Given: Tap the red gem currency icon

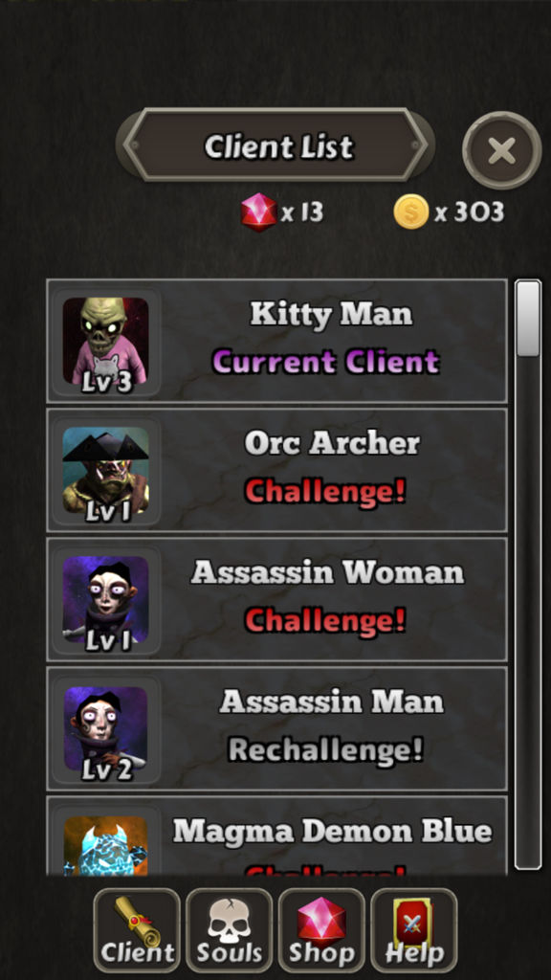Looking at the screenshot, I should point(258,212).
